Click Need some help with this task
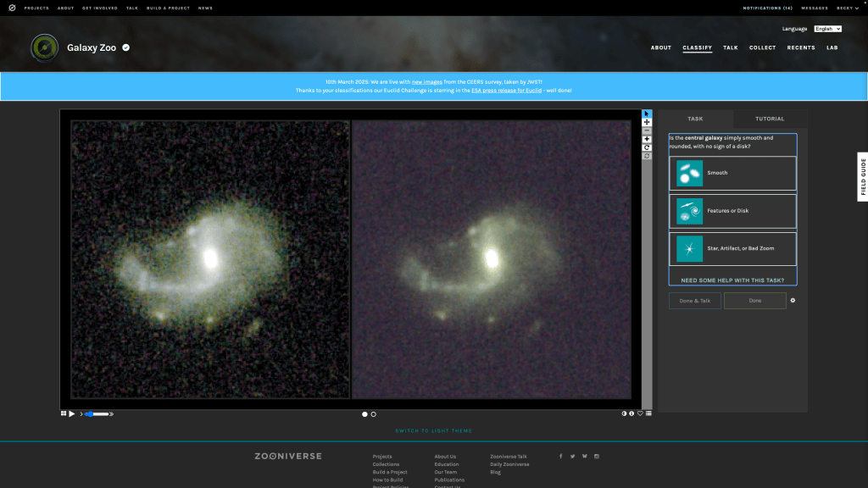The width and height of the screenshot is (868, 488). coord(732,280)
